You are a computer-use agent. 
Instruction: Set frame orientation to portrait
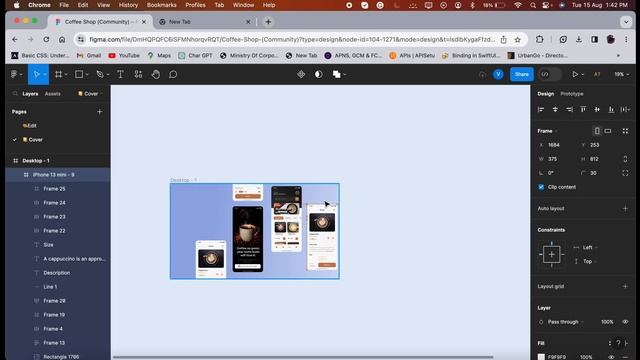click(597, 131)
